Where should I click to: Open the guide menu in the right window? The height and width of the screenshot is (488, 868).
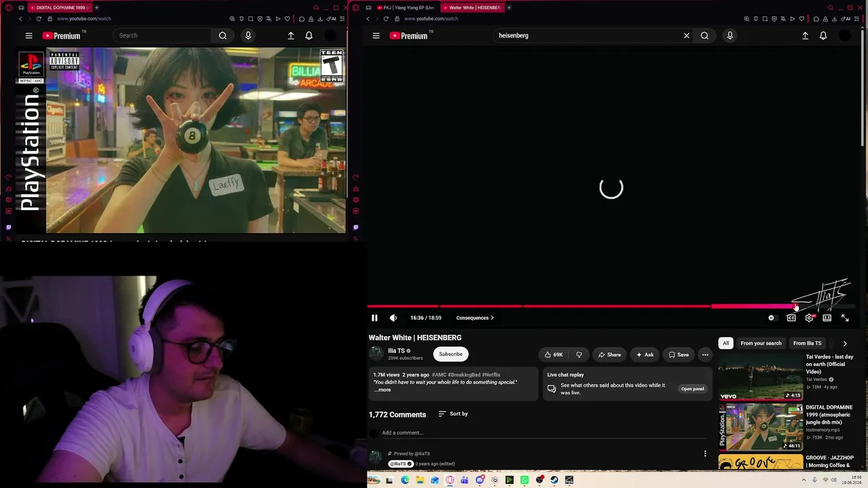(x=376, y=36)
